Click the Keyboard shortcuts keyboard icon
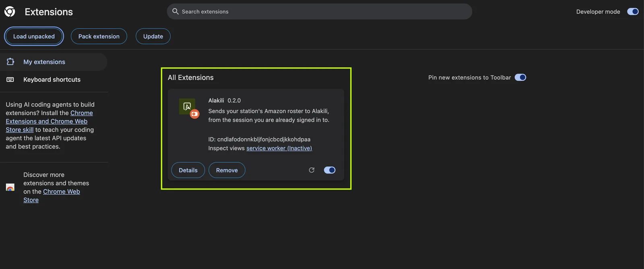The width and height of the screenshot is (644, 269). pos(10,79)
